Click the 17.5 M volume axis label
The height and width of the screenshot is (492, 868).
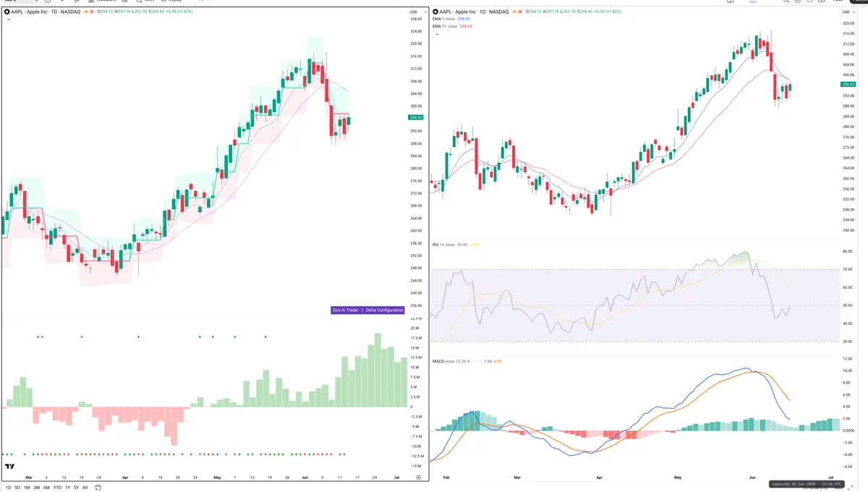(x=417, y=339)
